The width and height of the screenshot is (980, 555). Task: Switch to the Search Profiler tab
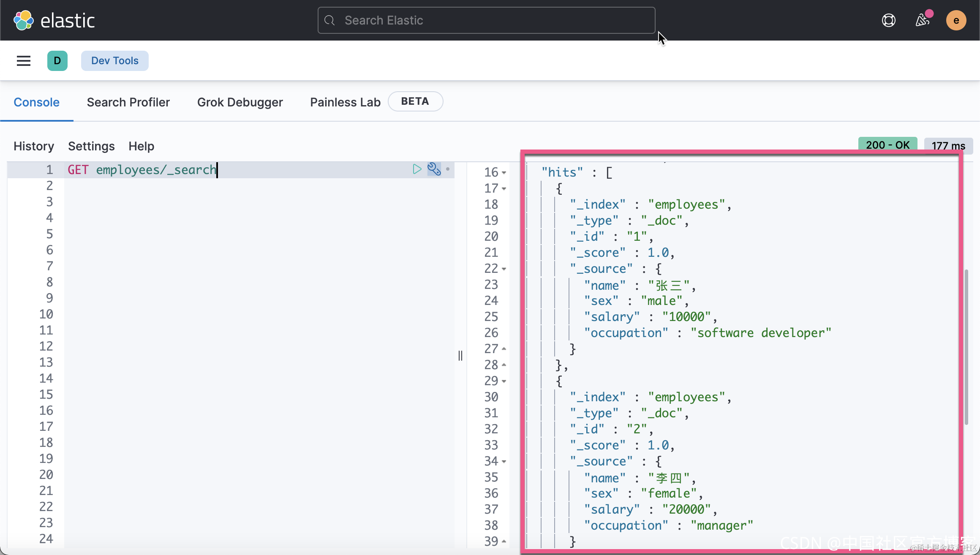[x=128, y=102]
